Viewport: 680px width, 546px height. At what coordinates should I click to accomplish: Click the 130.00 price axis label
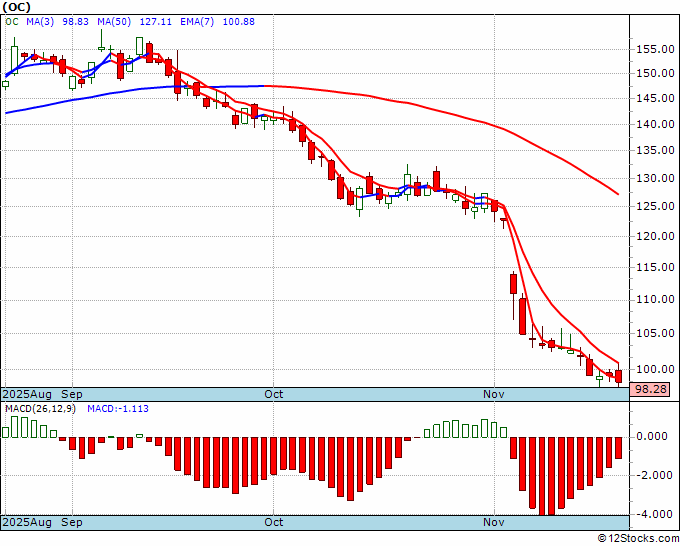pyautogui.click(x=655, y=178)
